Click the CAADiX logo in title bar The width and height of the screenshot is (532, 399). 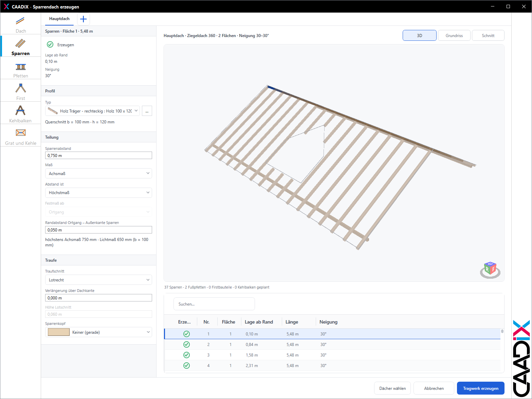[x=6, y=6]
